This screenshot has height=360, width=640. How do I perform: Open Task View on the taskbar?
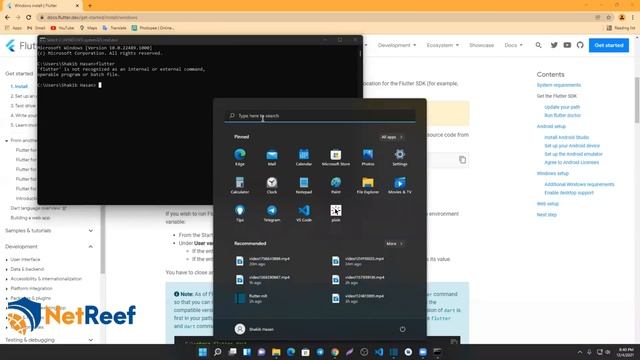[232, 352]
